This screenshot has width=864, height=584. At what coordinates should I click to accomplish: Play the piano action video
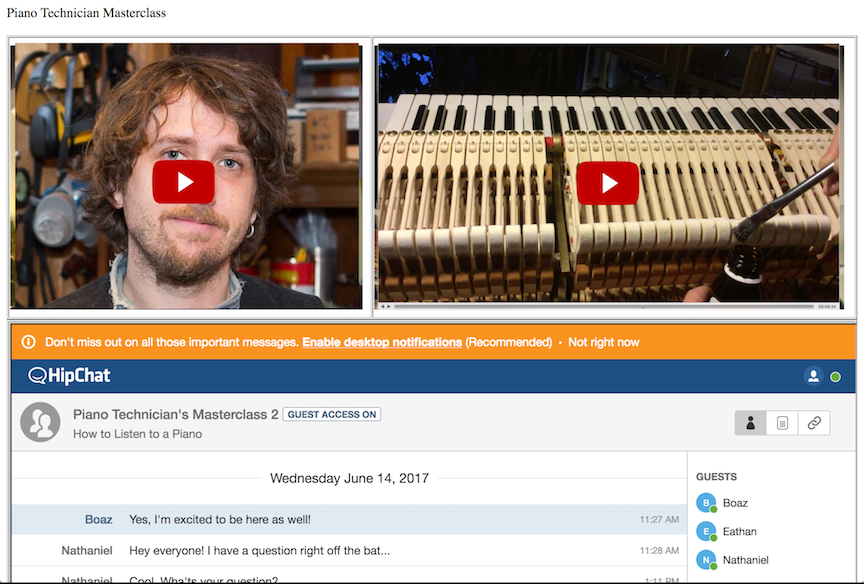608,183
